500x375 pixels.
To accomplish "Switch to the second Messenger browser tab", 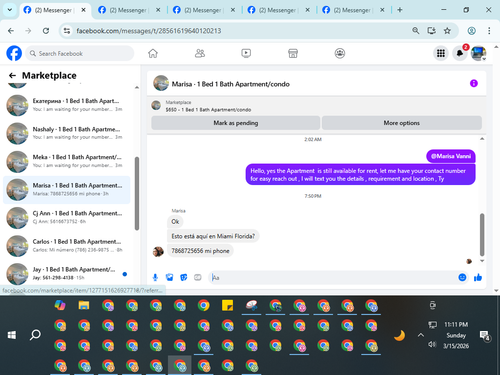I will [x=130, y=10].
